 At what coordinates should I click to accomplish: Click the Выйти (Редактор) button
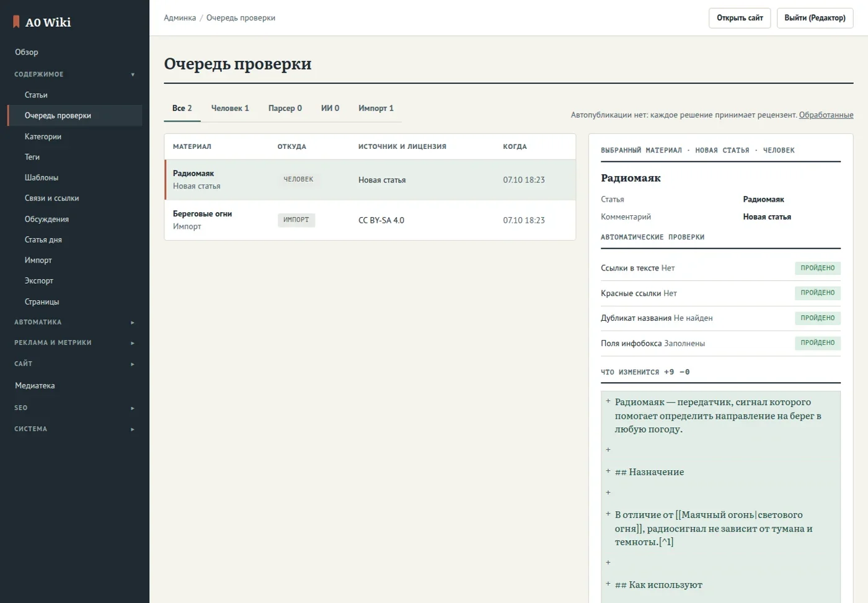[815, 18]
